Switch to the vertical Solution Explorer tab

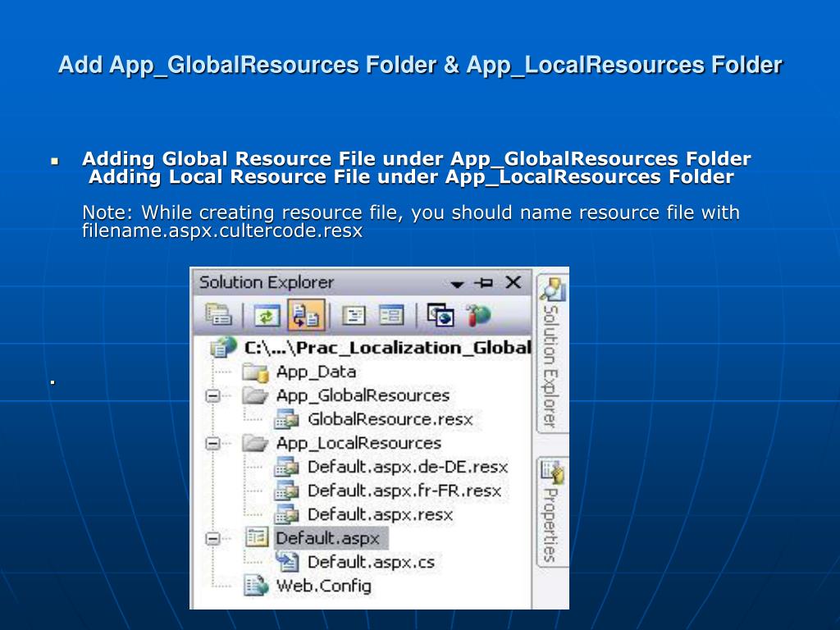(551, 353)
